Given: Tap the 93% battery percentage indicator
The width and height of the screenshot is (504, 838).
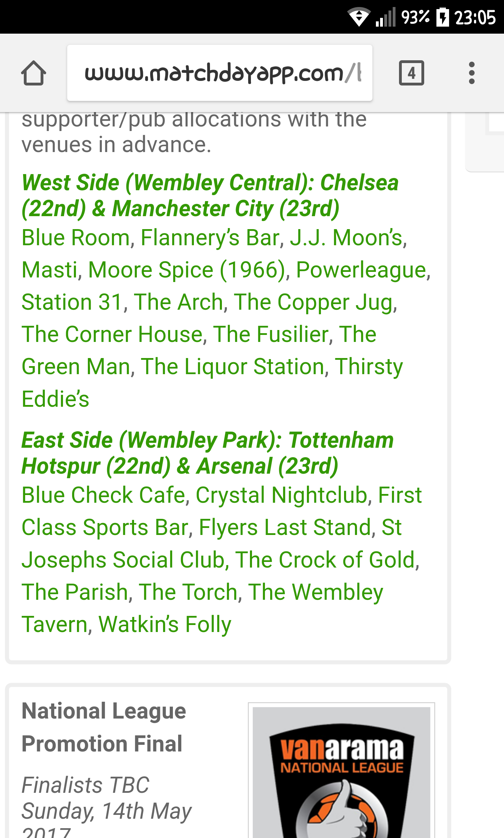Looking at the screenshot, I should tap(415, 17).
